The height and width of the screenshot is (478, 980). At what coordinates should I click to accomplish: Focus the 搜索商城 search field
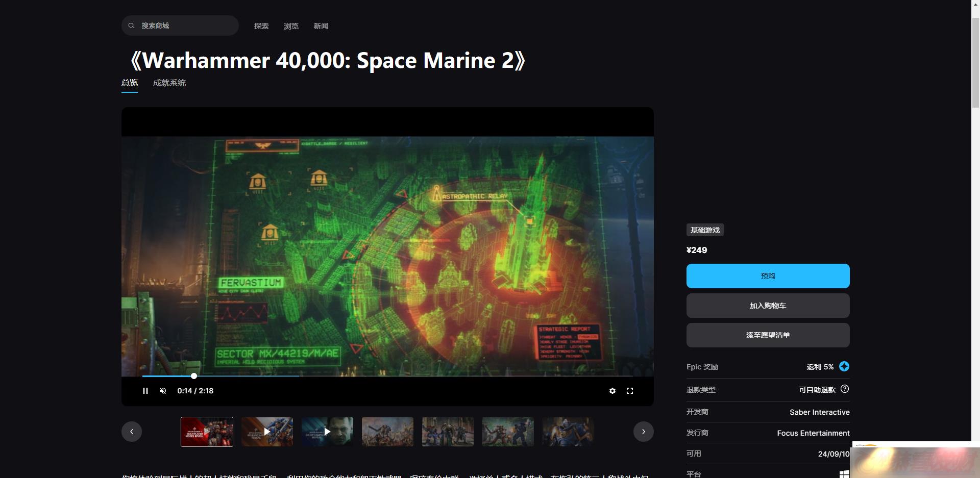(x=180, y=26)
